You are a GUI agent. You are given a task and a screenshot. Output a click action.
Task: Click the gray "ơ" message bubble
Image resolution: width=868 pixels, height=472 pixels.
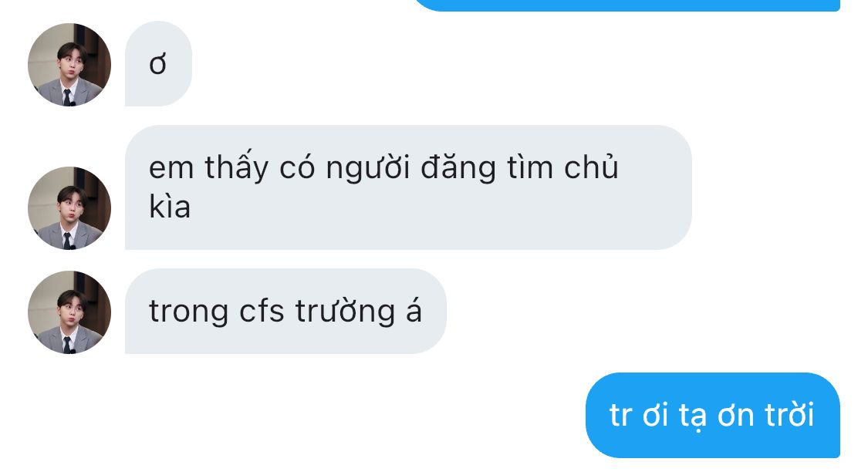[x=158, y=64]
